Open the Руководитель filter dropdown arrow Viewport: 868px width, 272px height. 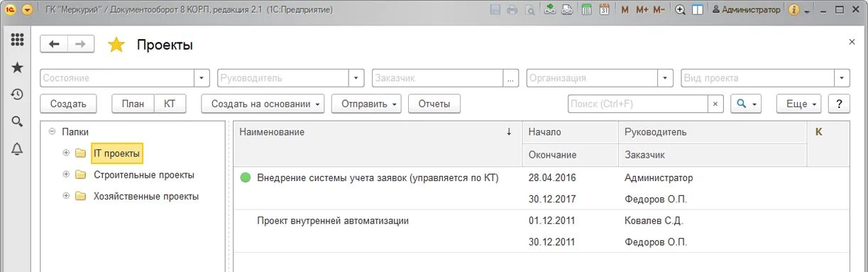[x=357, y=78]
